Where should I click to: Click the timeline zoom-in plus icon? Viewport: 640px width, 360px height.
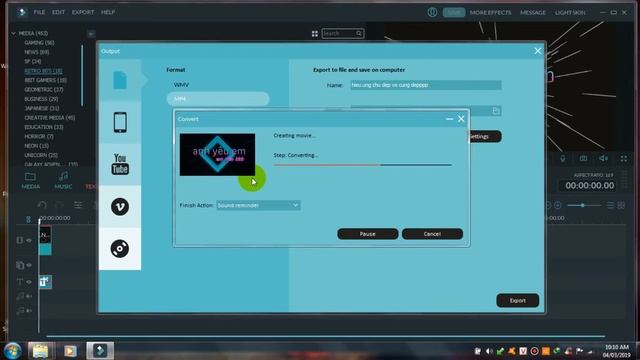[x=558, y=205]
